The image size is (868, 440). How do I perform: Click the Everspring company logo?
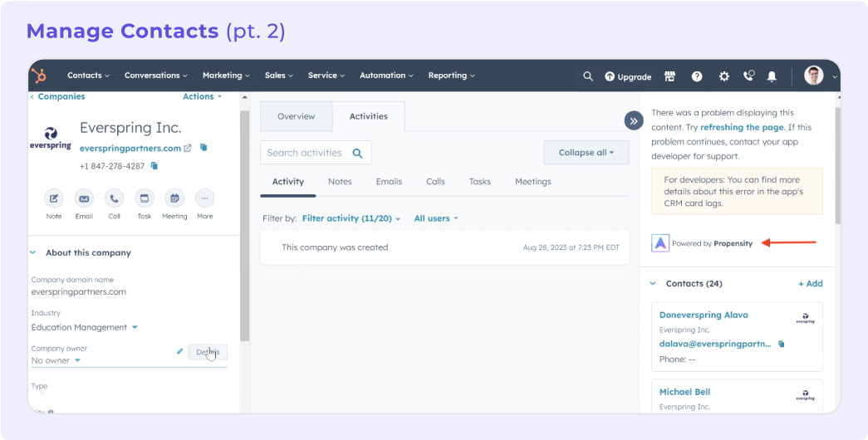(51, 139)
